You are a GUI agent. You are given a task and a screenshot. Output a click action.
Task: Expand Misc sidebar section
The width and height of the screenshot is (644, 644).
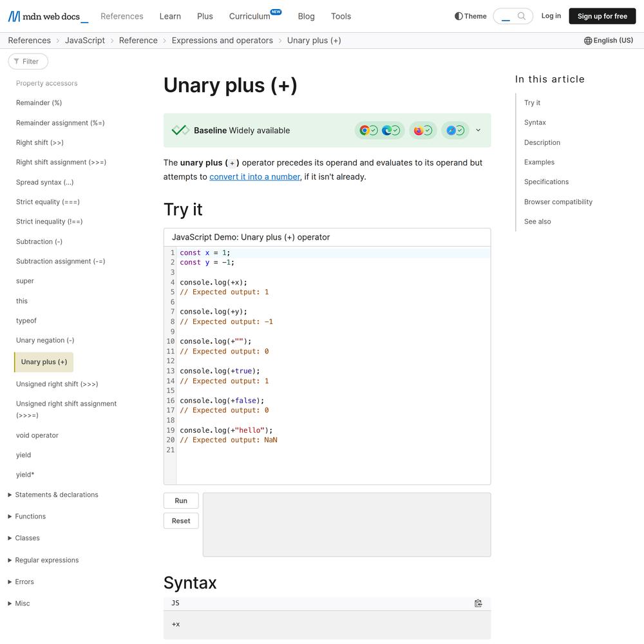tap(19, 603)
